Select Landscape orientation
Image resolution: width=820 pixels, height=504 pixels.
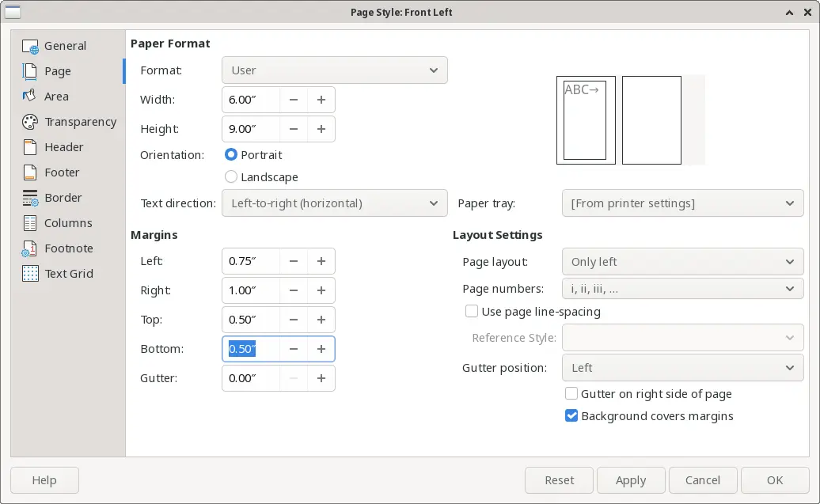point(230,176)
